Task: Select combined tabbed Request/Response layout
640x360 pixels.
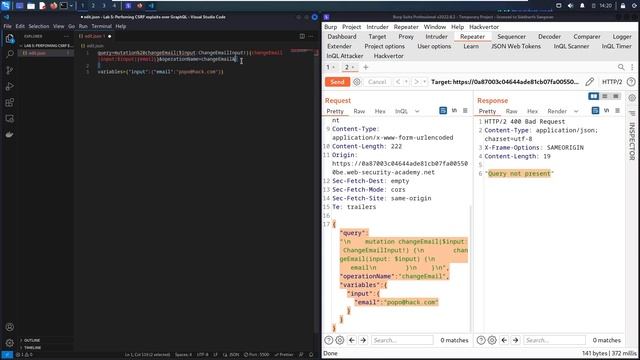Action: tap(616, 96)
